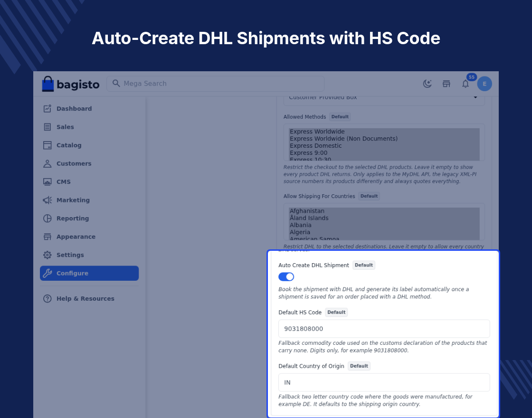
Task: Open the Appearance menu label
Action: [x=76, y=237]
